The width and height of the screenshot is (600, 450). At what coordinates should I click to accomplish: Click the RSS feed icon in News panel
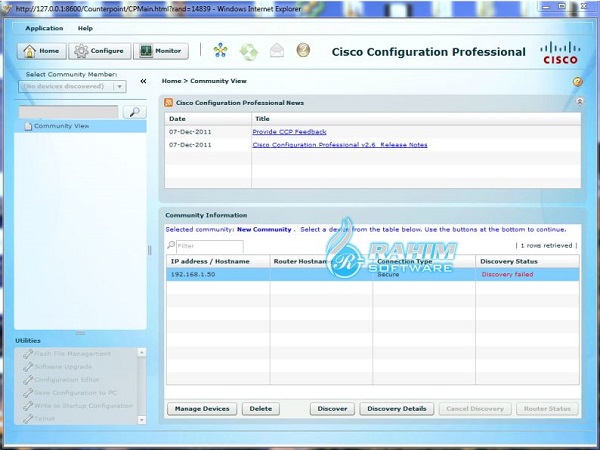(168, 103)
